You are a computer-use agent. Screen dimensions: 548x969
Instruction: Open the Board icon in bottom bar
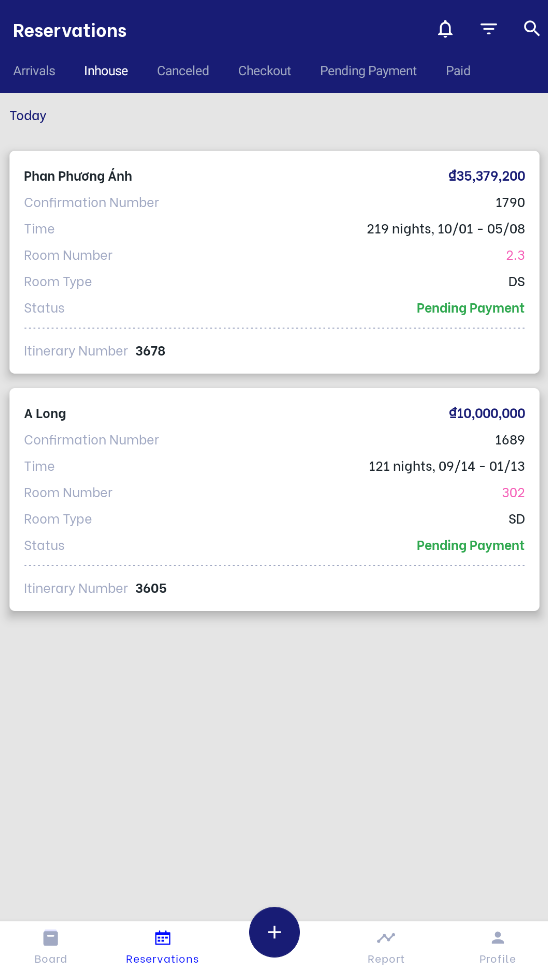click(51, 938)
